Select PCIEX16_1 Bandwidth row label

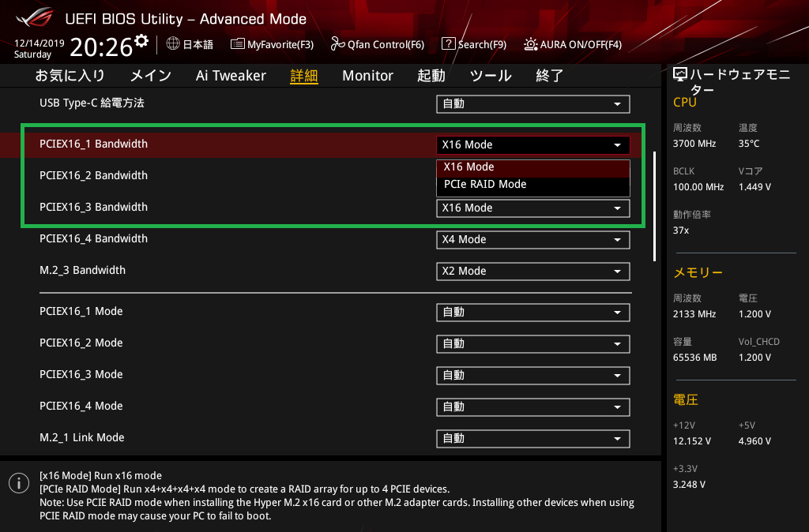point(93,144)
